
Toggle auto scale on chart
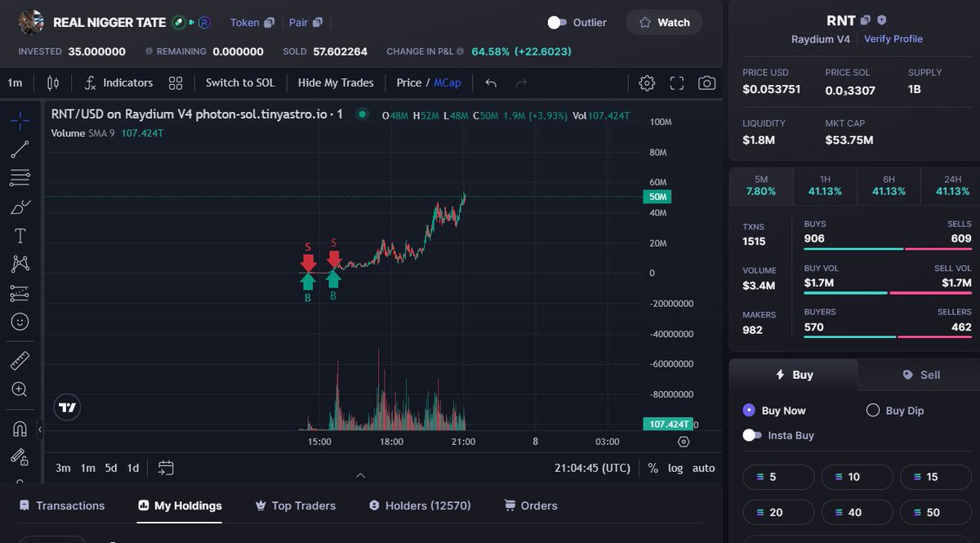[x=703, y=468]
